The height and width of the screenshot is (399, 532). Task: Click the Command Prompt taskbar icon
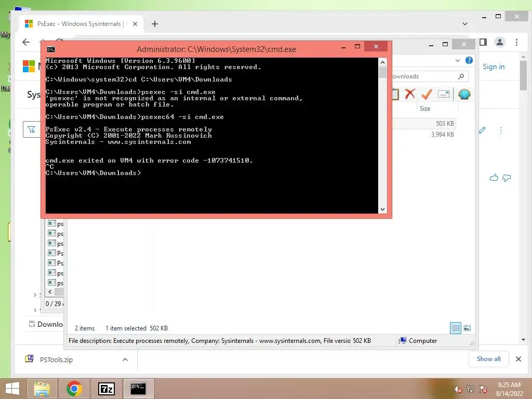(138, 389)
